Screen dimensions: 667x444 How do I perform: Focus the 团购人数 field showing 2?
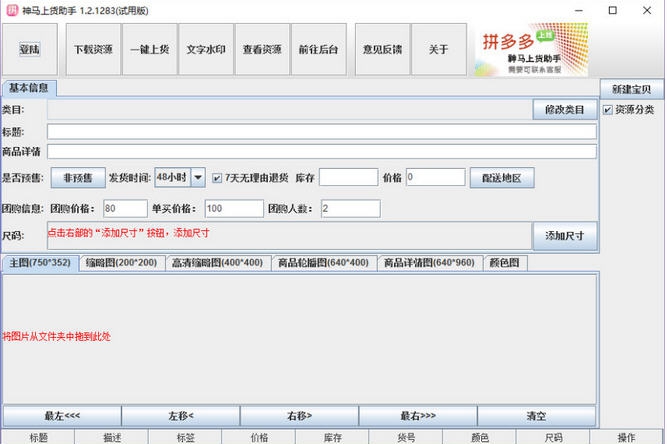(x=351, y=208)
